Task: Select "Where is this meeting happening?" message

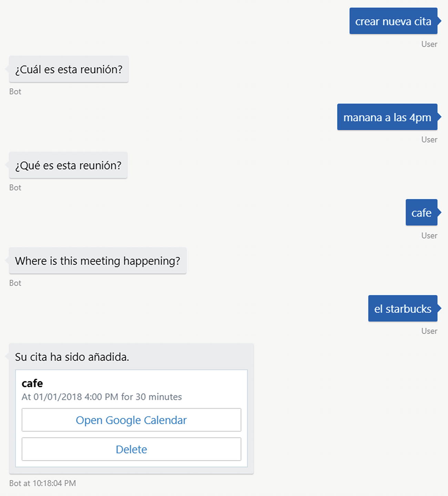Action: click(98, 261)
